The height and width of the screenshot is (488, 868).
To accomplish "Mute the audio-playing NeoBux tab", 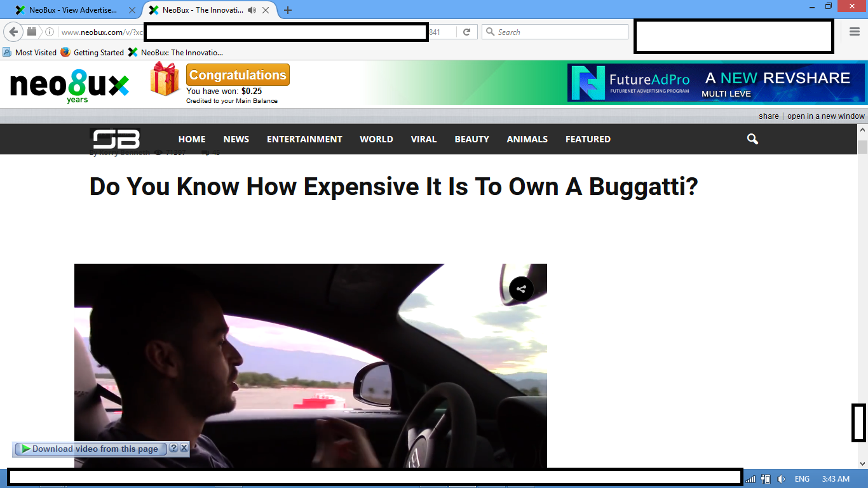I will tap(252, 10).
